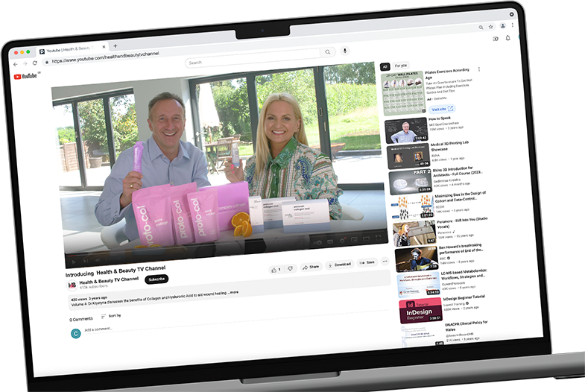Viewport: 585px width, 392px height.
Task: Open the Health & Beauty TV Channel name link
Action: coord(109,280)
